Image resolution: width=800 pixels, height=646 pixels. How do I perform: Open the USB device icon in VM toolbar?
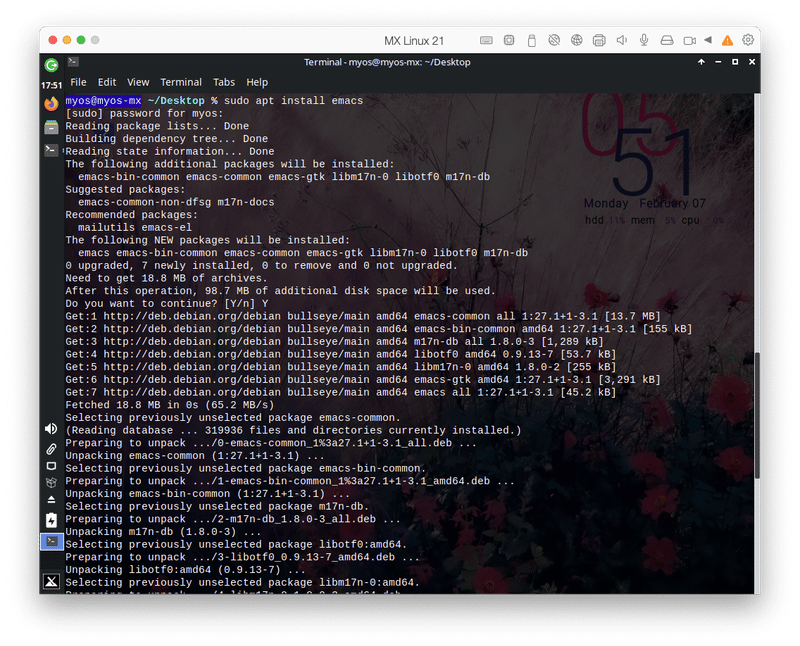[532, 40]
